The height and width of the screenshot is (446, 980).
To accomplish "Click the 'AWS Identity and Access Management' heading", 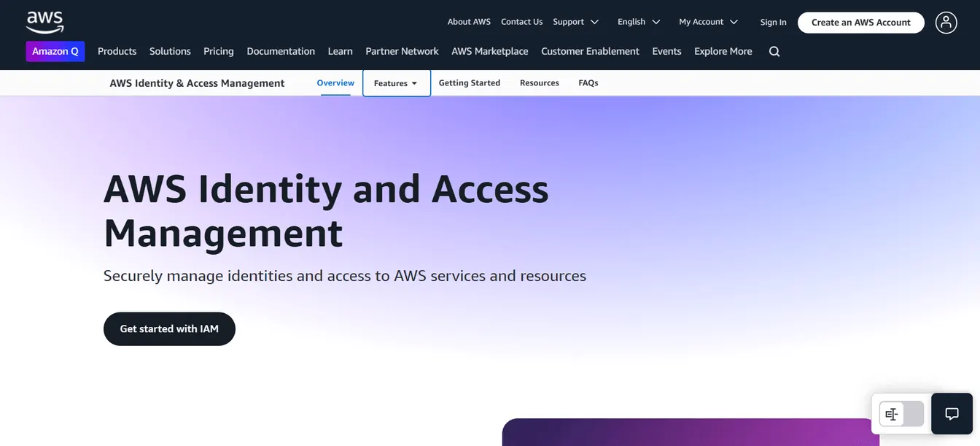I will 326,211.
